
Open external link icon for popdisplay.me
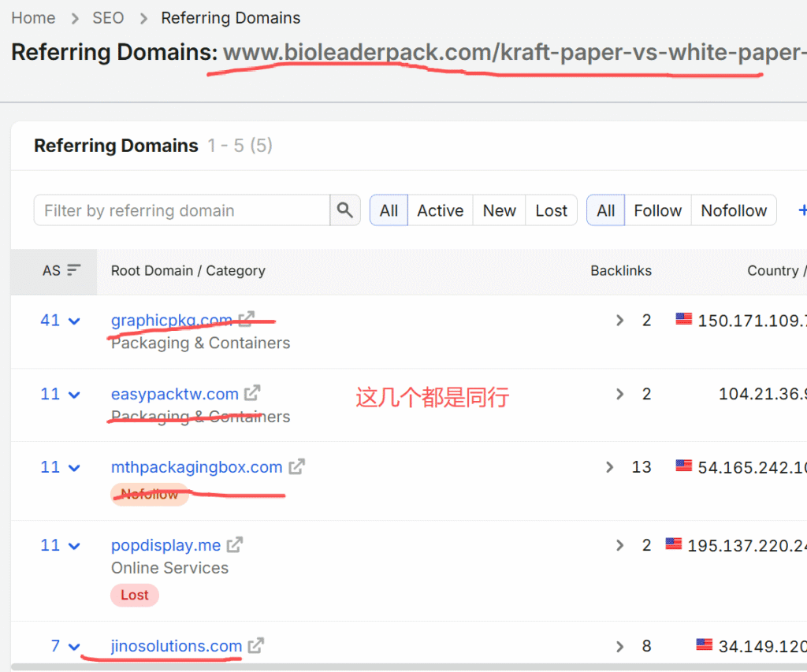235,545
